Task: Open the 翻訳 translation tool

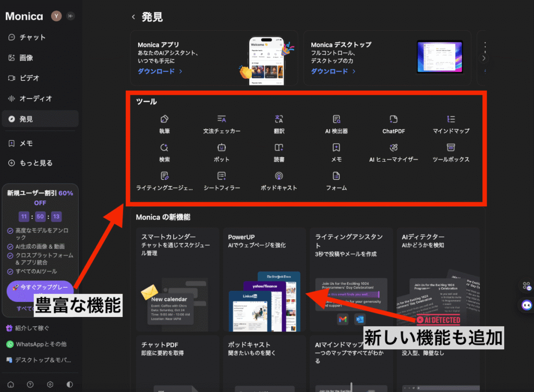Action: click(x=279, y=124)
